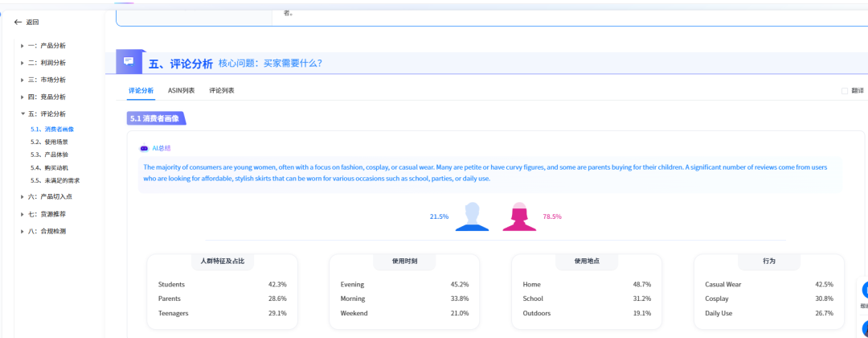Click the blue male consumer silhouette
868x338 pixels.
coord(473,216)
